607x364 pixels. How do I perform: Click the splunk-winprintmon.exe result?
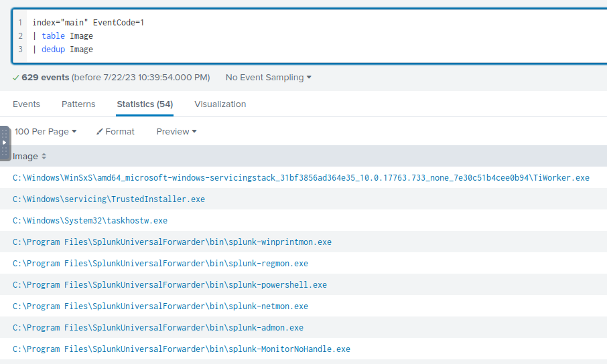click(x=172, y=242)
